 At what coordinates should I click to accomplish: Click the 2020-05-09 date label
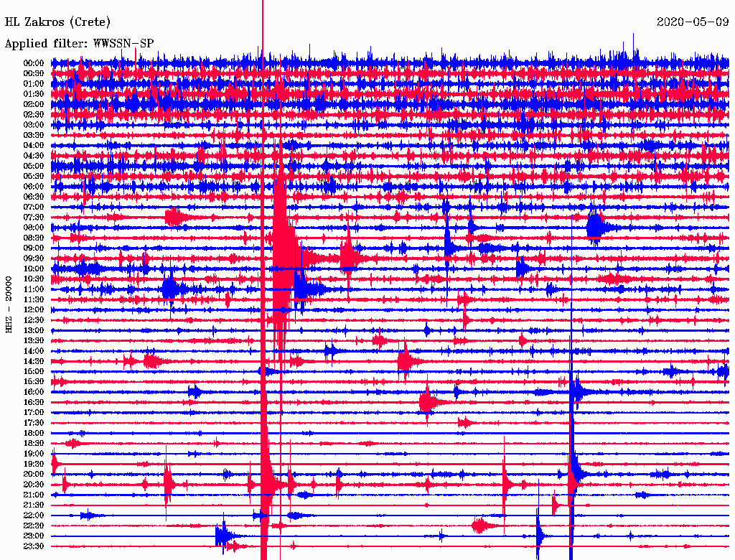(691, 22)
